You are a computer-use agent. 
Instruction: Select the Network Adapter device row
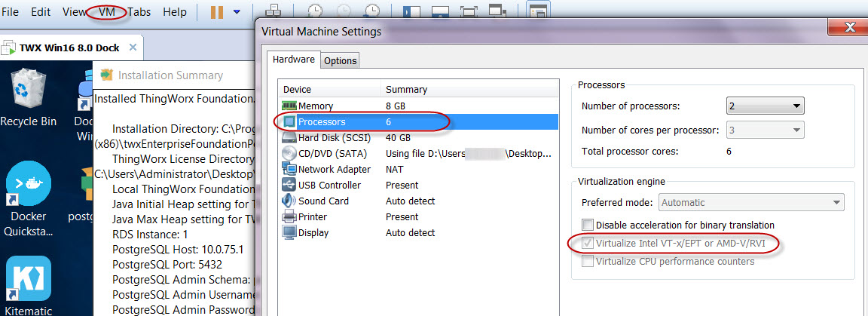pos(418,169)
